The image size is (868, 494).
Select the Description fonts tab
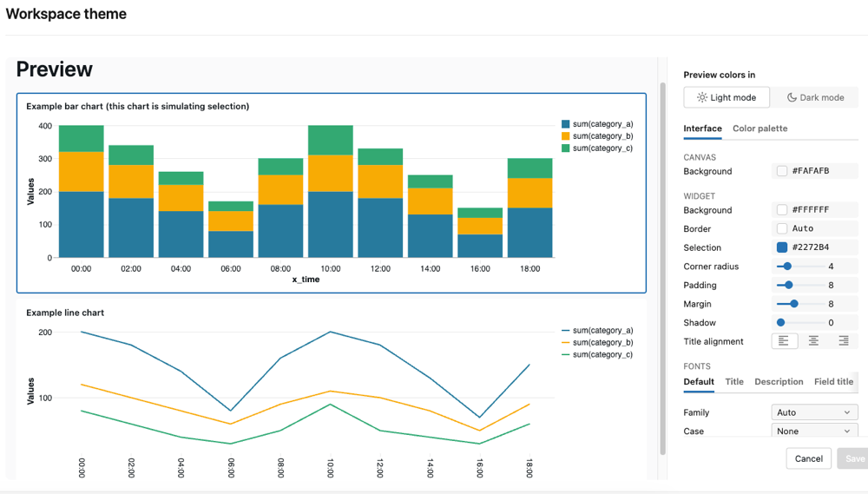pyautogui.click(x=779, y=382)
